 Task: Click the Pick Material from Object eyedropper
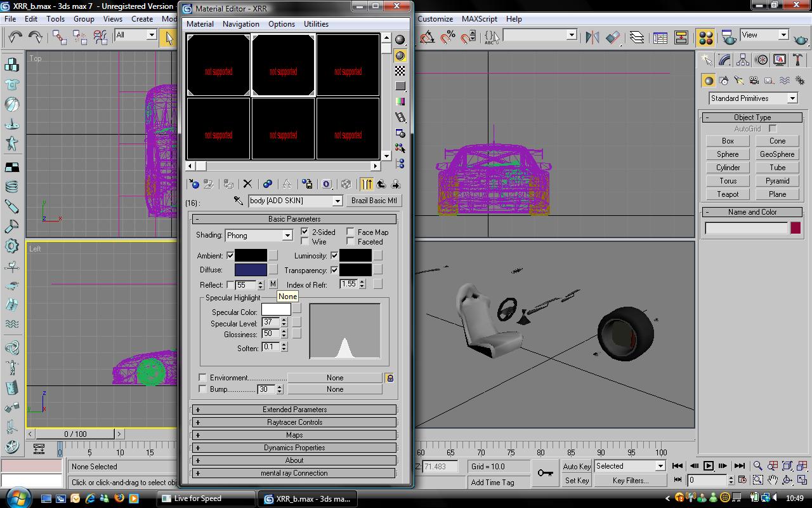pos(238,201)
